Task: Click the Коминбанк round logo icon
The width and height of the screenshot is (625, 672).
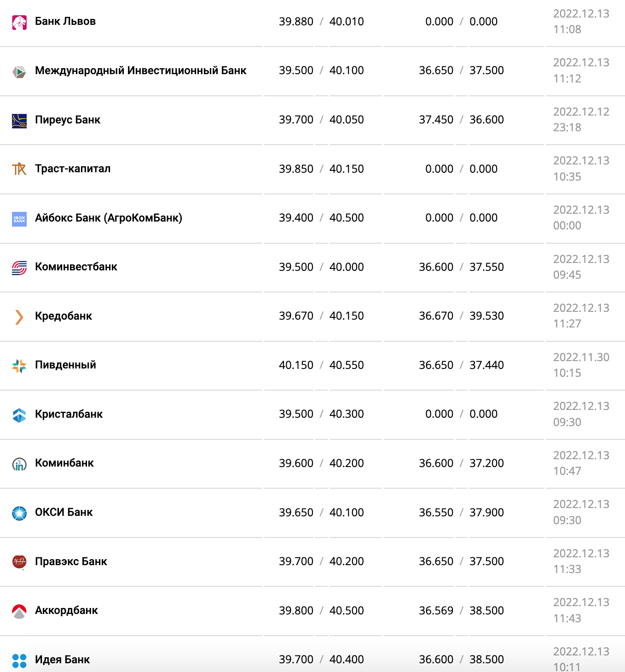Action: 19,464
